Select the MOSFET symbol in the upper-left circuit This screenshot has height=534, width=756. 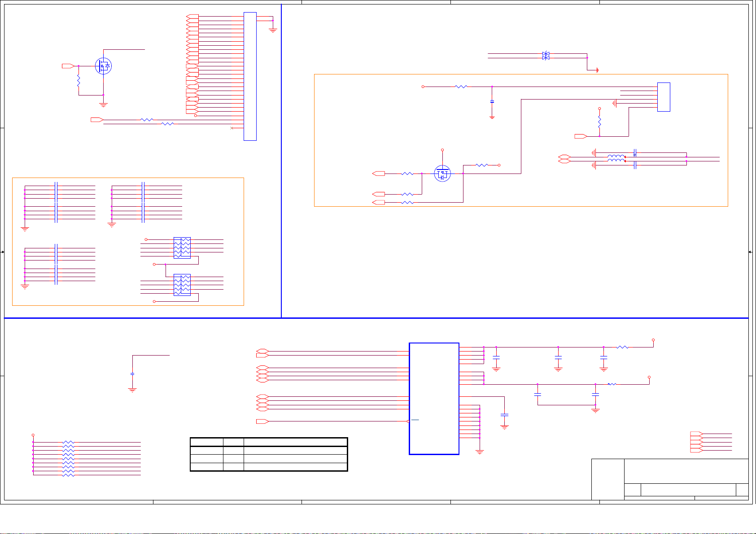pyautogui.click(x=103, y=66)
